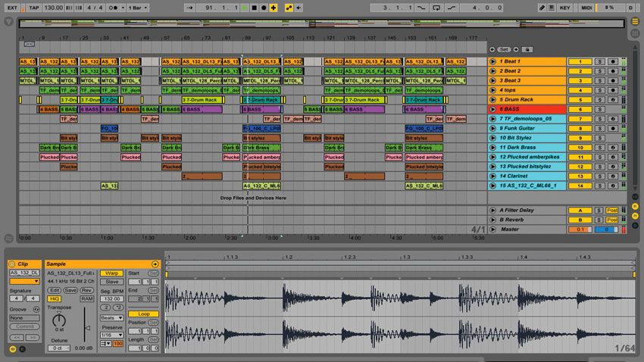Click the lock envelopes icon
Image resolution: width=644 pixels, height=362 pixels.
[527, 50]
